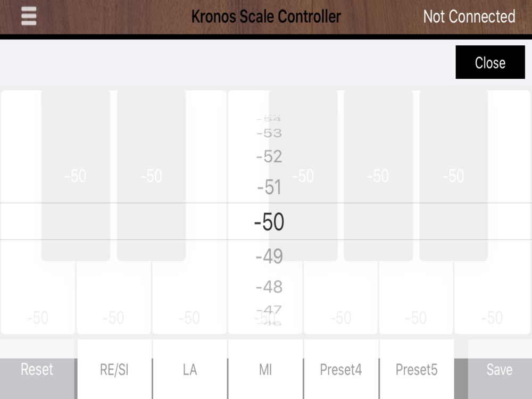Screen dimensions: 532x399
Task: Tap the selected -50 picker value
Action: point(269,221)
